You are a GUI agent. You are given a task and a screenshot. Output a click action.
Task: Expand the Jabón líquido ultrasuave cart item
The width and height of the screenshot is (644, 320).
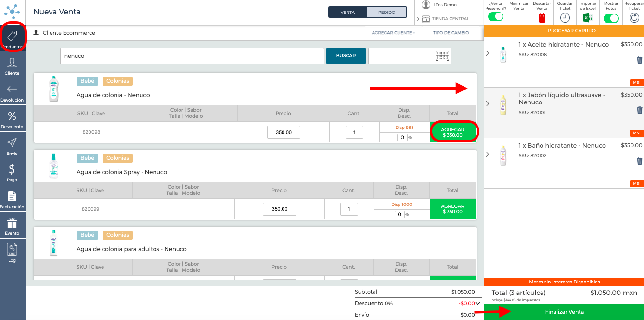[488, 103]
